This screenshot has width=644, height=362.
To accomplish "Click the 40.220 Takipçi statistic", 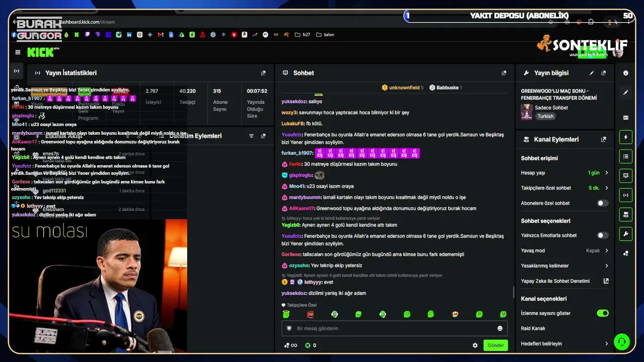I will (x=187, y=96).
